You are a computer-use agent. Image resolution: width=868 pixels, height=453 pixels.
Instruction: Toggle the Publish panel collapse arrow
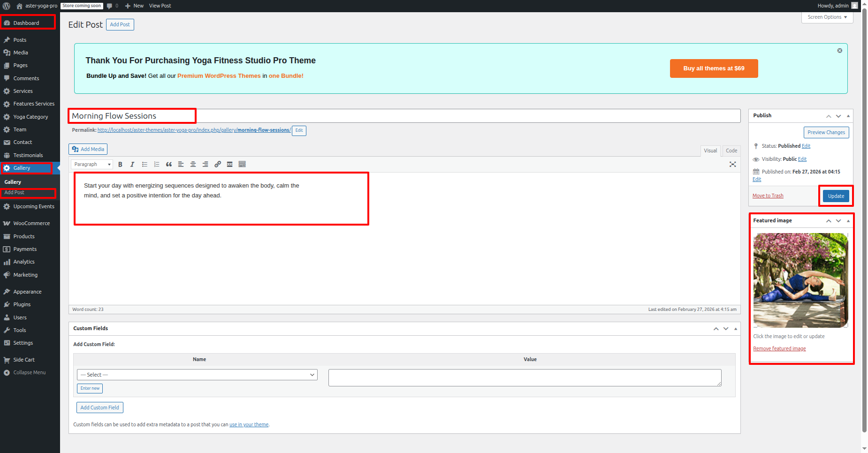[x=848, y=116]
